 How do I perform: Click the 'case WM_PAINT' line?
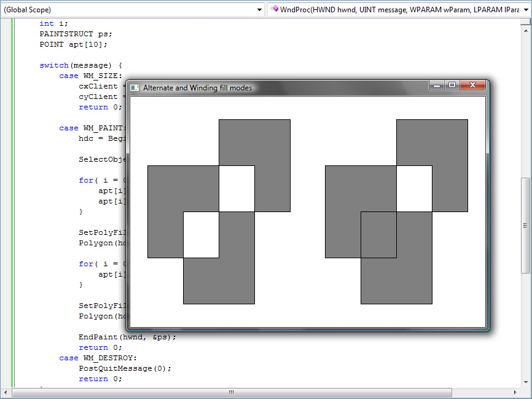tap(92, 128)
